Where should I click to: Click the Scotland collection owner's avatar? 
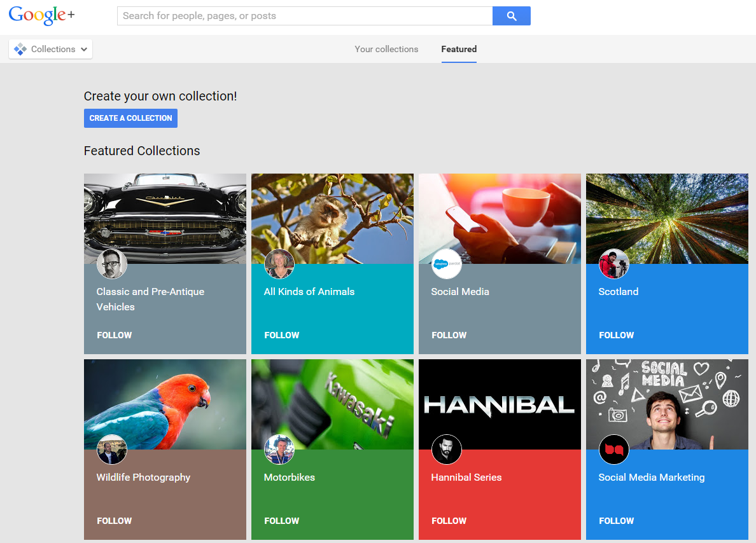[x=614, y=264]
